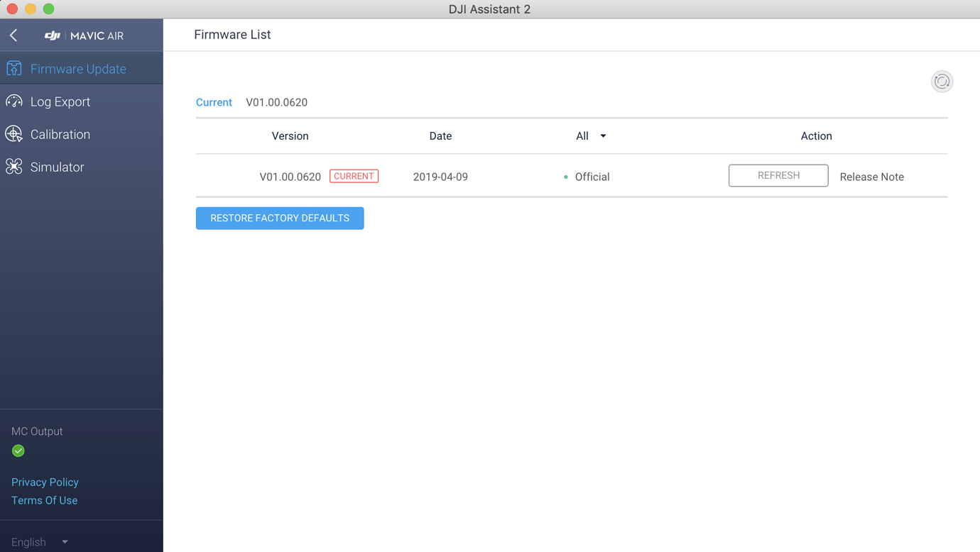
Task: Click the DJI Mavic Air logo
Action: coord(84,35)
